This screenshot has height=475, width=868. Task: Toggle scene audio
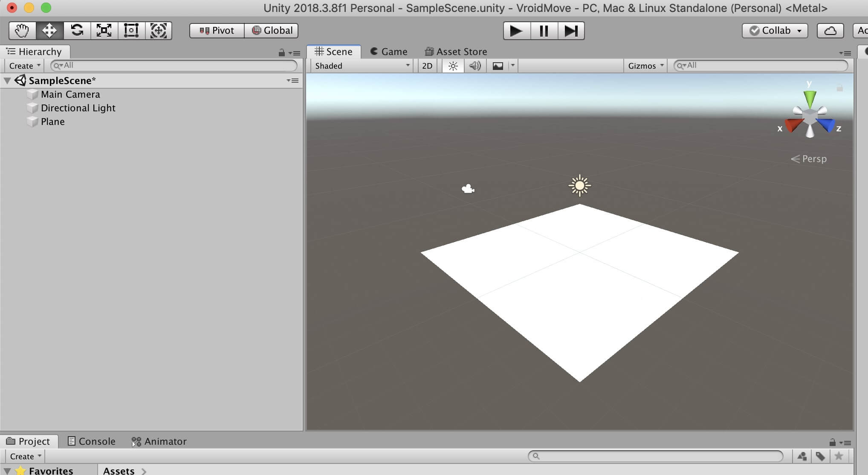pyautogui.click(x=475, y=66)
